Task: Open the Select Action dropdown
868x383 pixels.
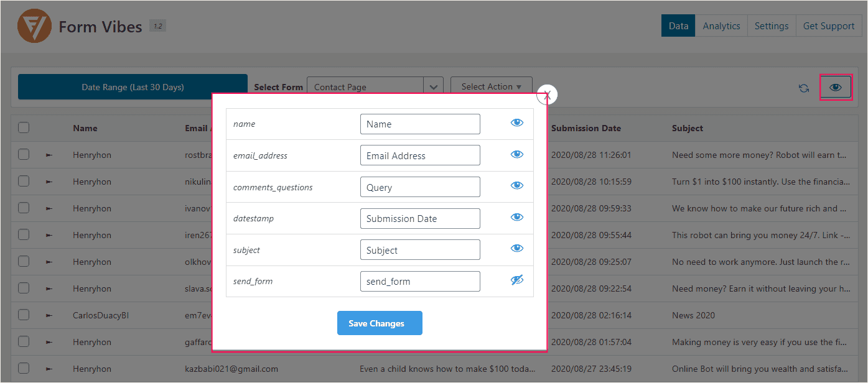Action: (491, 87)
